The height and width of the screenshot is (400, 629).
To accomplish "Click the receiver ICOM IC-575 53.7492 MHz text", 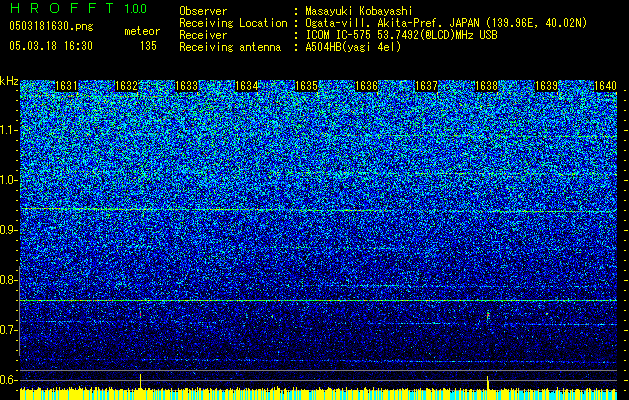I will click(401, 35).
